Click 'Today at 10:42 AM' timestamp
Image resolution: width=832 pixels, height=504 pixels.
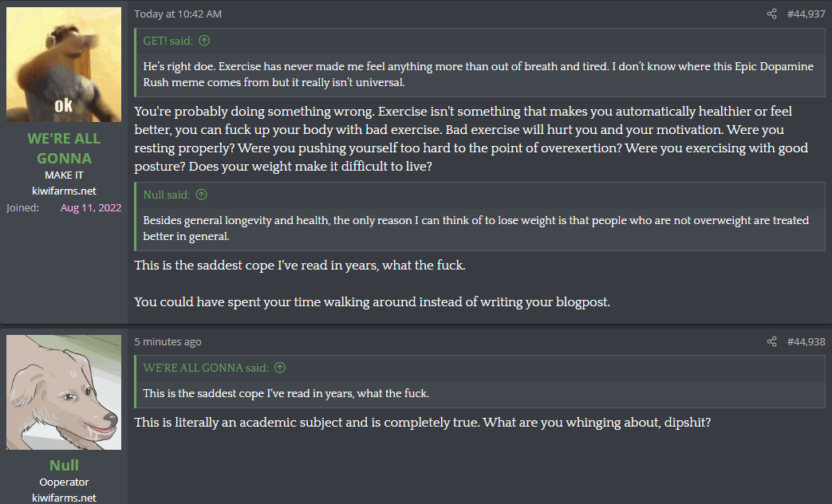pyautogui.click(x=178, y=14)
